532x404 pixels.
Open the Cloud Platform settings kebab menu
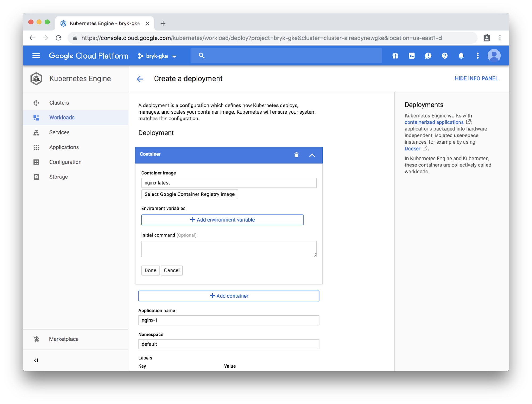(477, 56)
